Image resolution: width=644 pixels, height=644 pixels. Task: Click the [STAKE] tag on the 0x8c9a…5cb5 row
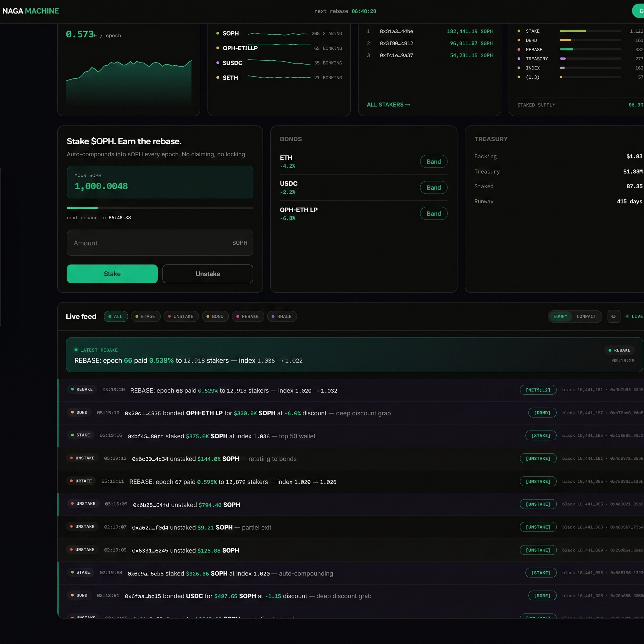[541, 573]
